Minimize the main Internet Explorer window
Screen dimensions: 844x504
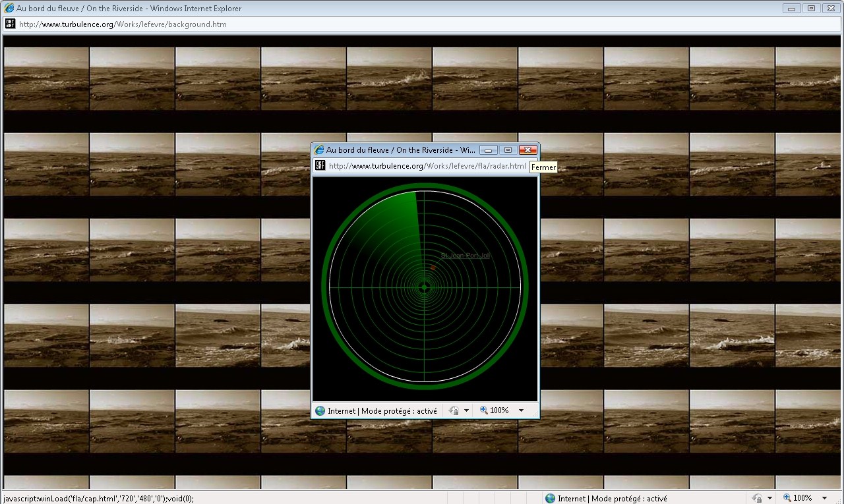(x=792, y=9)
